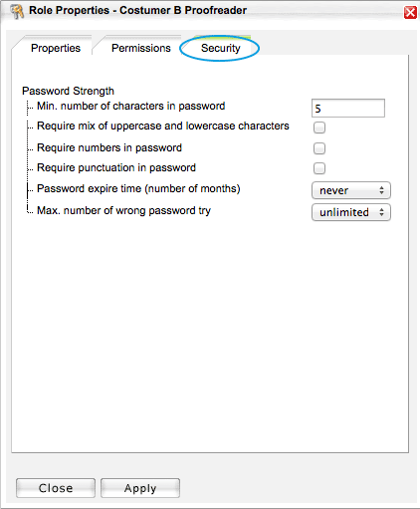Close dialog with the red X icon
Screen dimensions: 420x509
410,13
